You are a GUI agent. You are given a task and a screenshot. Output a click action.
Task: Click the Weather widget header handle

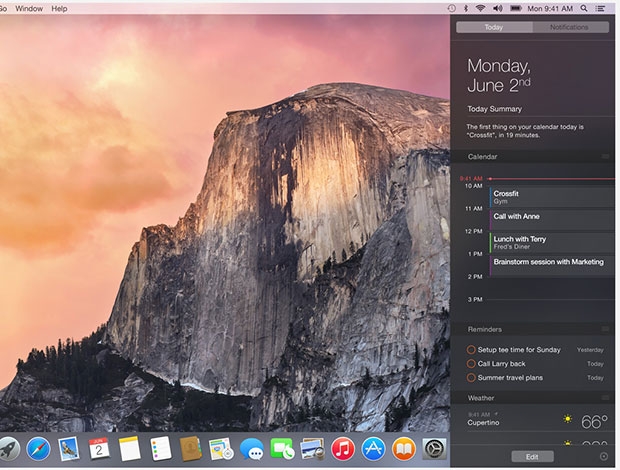pos(605,398)
